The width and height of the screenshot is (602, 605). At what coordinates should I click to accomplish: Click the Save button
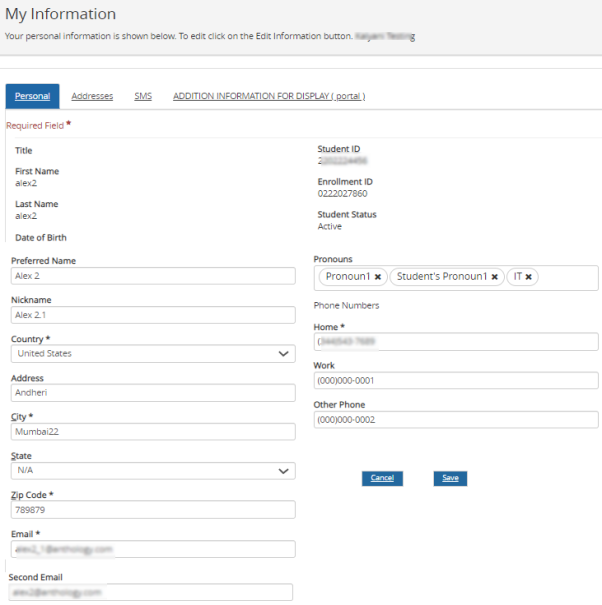pyautogui.click(x=450, y=478)
